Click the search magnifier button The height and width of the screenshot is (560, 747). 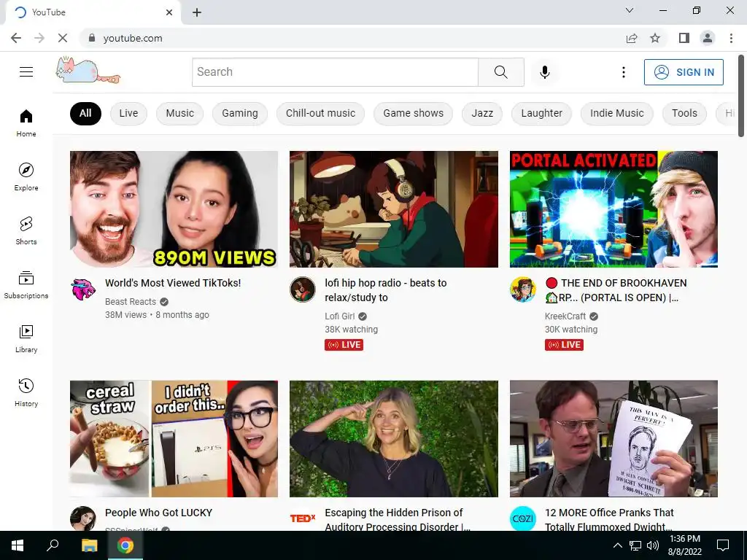click(x=500, y=72)
